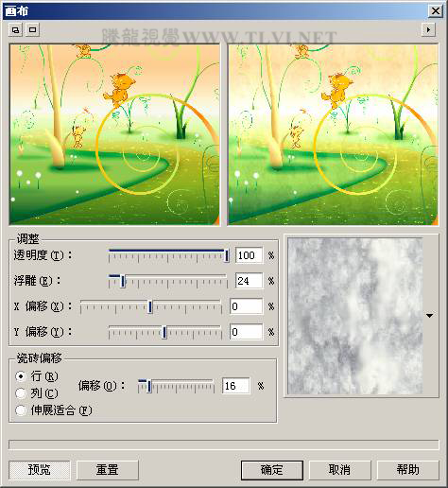Open help with the 帮助 button
The height and width of the screenshot is (488, 448).
coord(407,470)
